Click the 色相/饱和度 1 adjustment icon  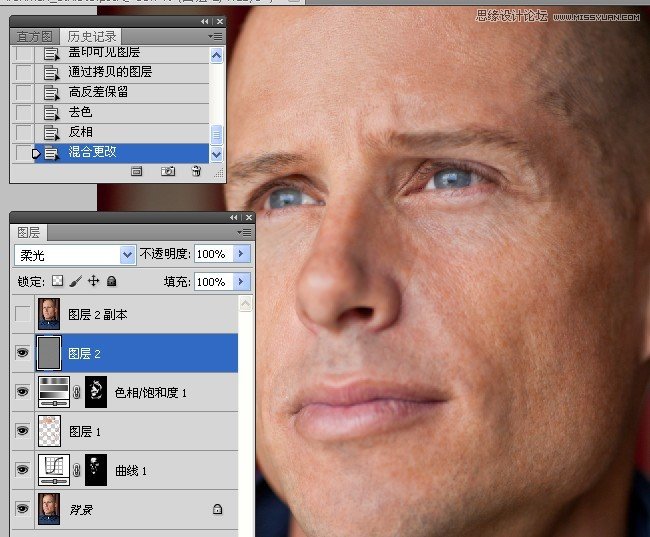54,392
